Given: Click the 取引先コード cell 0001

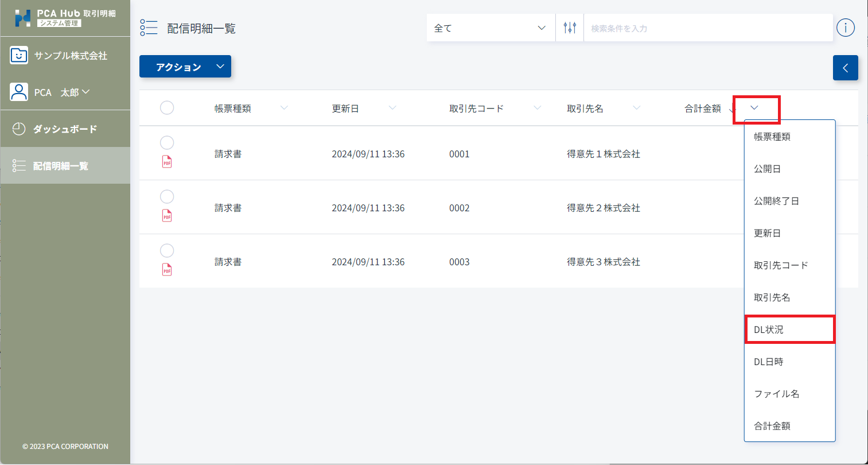Looking at the screenshot, I should (460, 154).
